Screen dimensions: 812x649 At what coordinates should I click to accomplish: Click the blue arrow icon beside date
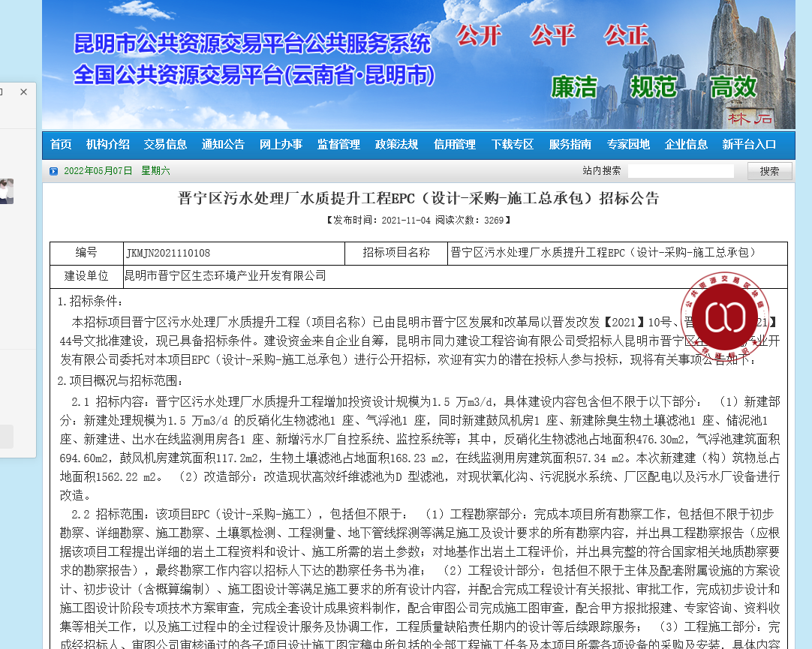pyautogui.click(x=53, y=171)
